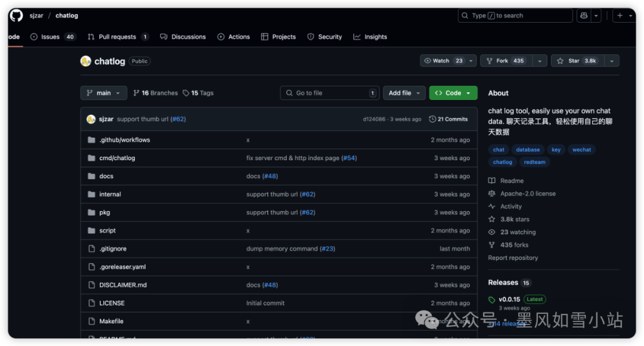Click the commit history clock icon
644x346 pixels.
[432, 119]
